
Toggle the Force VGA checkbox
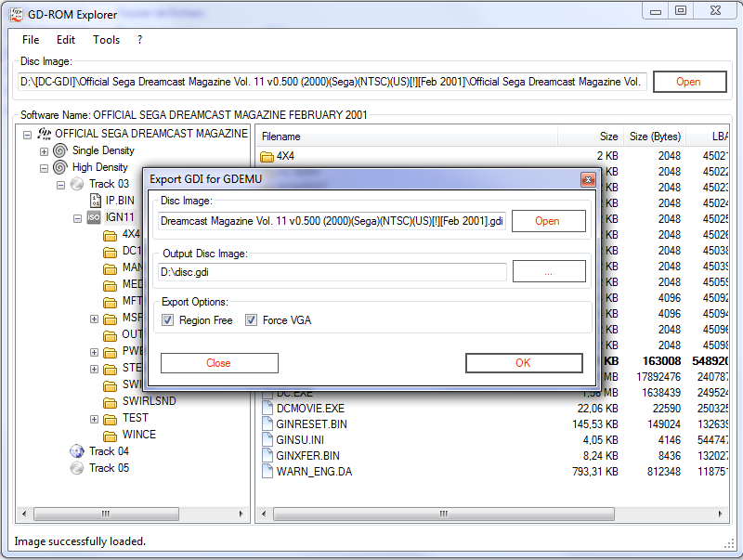[x=251, y=320]
